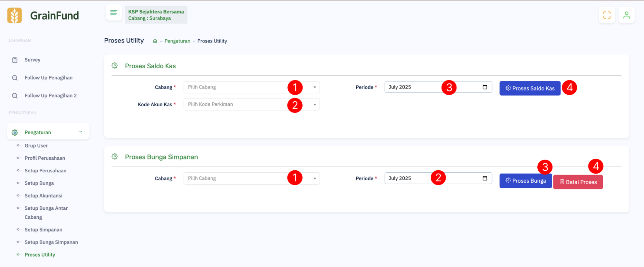The height and width of the screenshot is (267, 644).
Task: Click the gear icon beside Proses Saldo Kas heading
Action: [x=115, y=66]
